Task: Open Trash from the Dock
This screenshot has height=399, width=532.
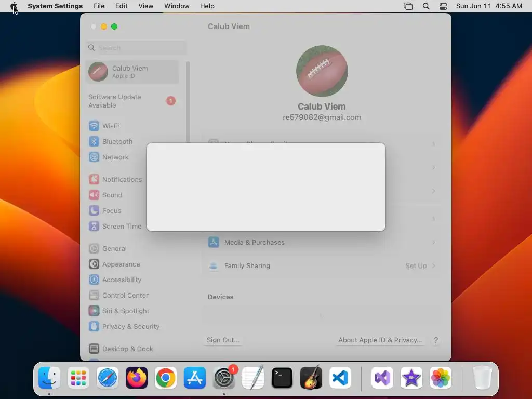Action: point(483,378)
